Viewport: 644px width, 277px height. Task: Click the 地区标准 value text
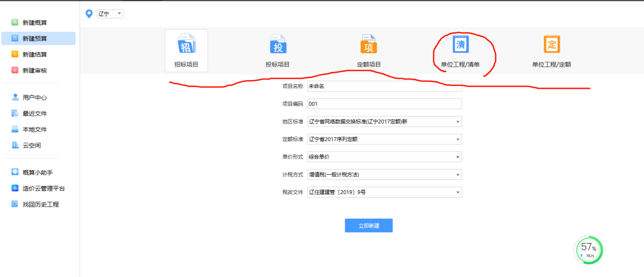pyautogui.click(x=358, y=122)
